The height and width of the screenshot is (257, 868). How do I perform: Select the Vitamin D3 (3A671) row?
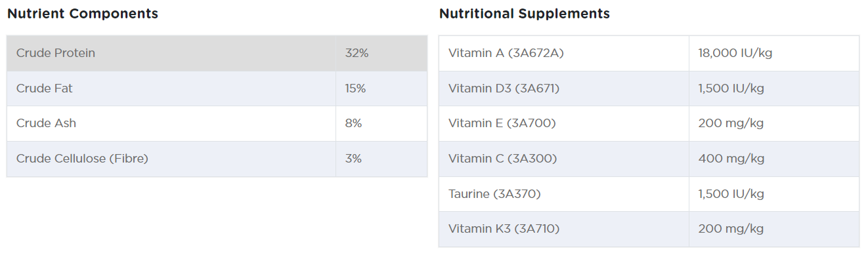(649, 89)
